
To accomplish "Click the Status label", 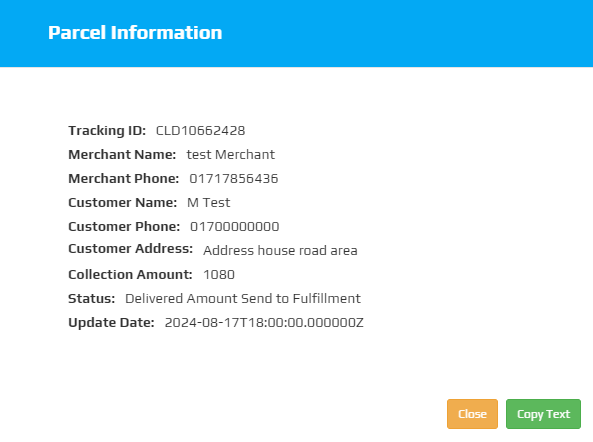I will (92, 299).
